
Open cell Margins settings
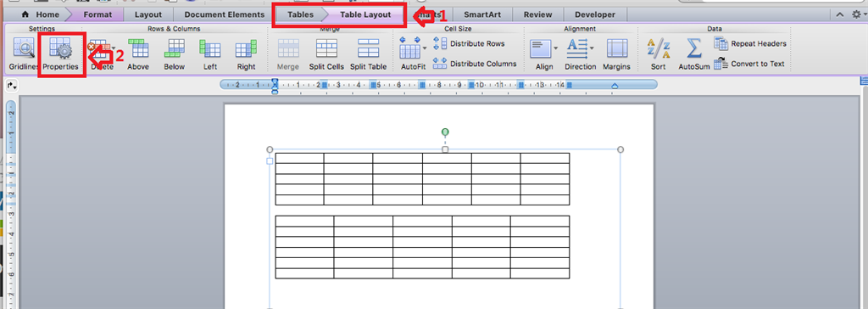click(x=617, y=53)
